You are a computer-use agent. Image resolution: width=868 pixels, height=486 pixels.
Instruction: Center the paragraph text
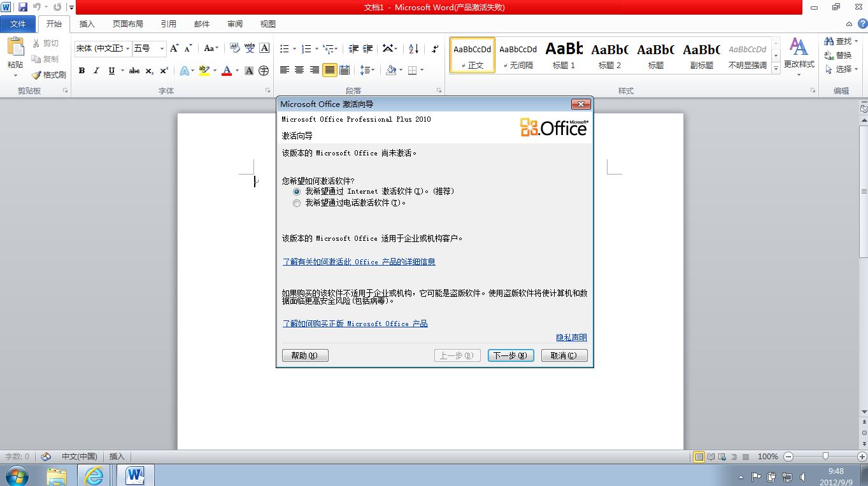(x=299, y=70)
